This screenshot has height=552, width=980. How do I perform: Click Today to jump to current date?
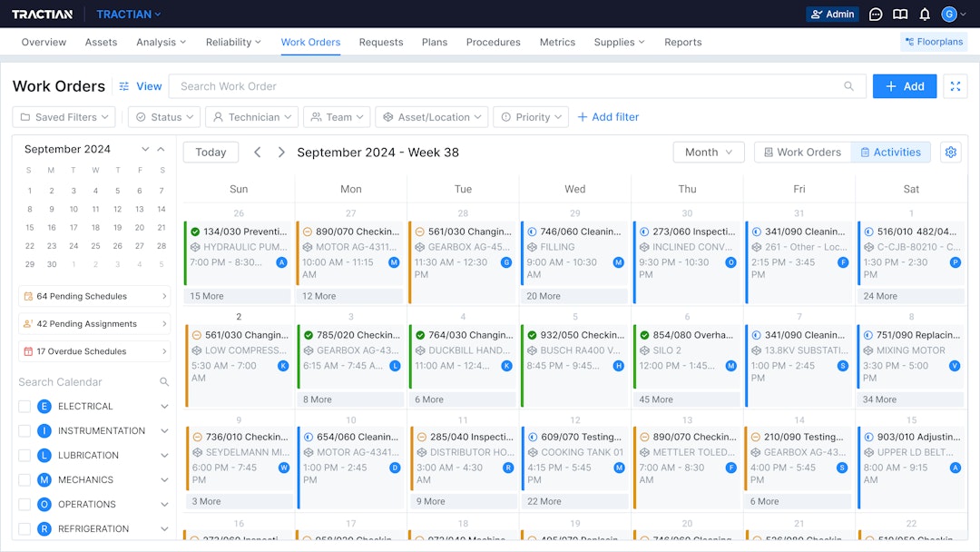point(211,152)
